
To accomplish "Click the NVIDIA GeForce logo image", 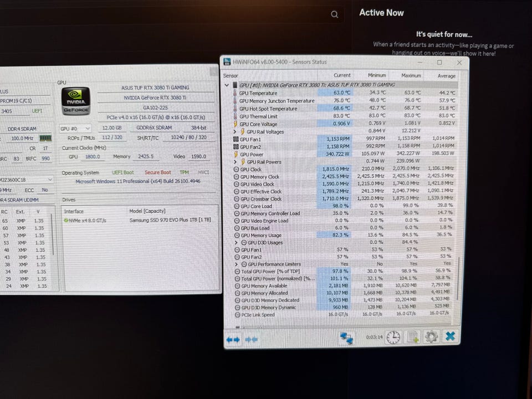I will [76, 101].
